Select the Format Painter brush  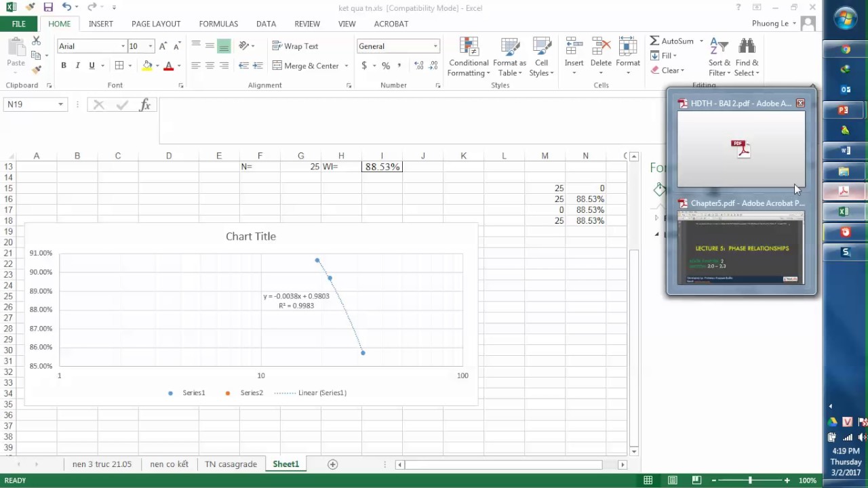(x=36, y=69)
